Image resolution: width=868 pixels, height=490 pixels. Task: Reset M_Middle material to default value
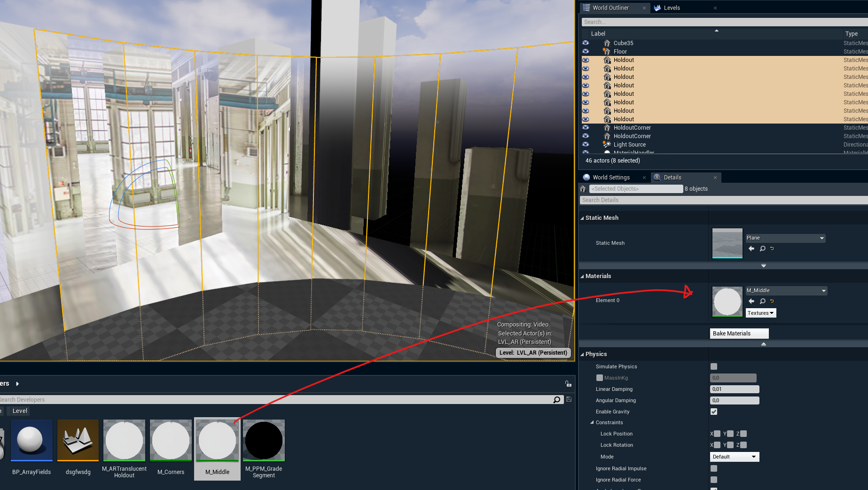(x=772, y=301)
